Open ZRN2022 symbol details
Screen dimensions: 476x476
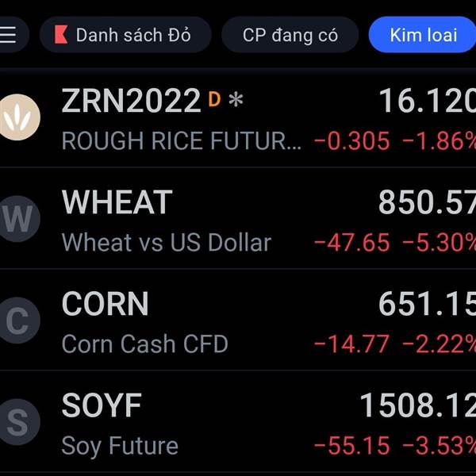click(x=131, y=101)
